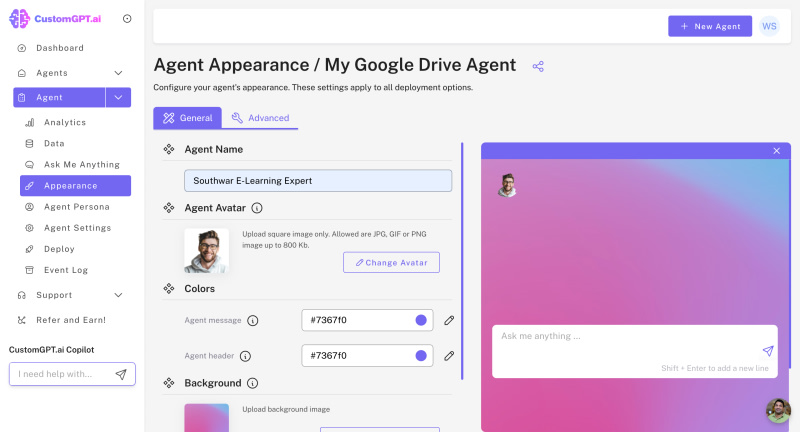Click the Change Avatar button
800x432 pixels.
tap(391, 262)
